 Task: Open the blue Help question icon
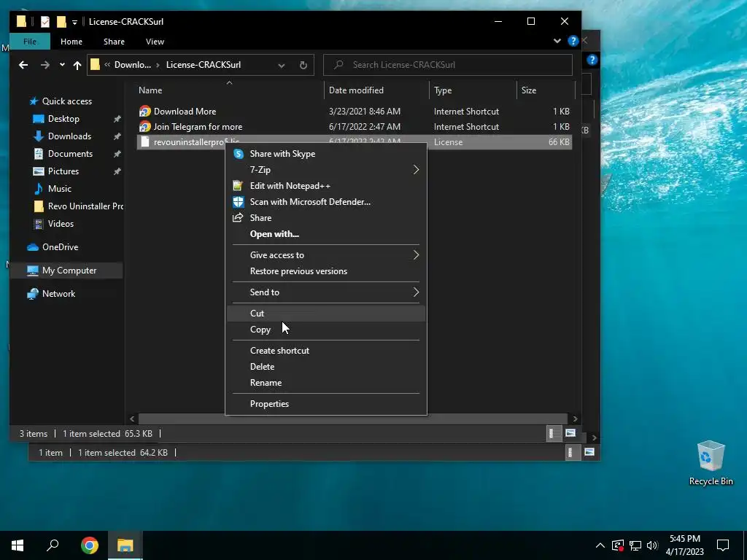click(x=573, y=42)
